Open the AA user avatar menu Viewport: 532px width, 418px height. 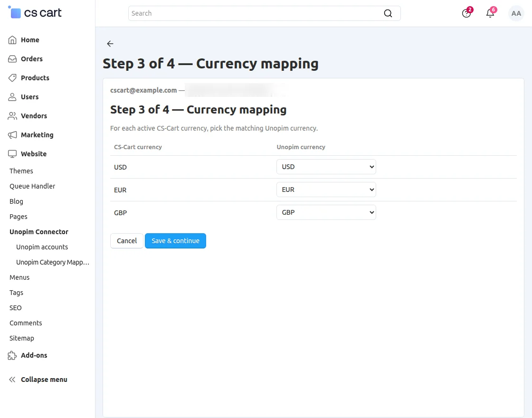click(516, 13)
